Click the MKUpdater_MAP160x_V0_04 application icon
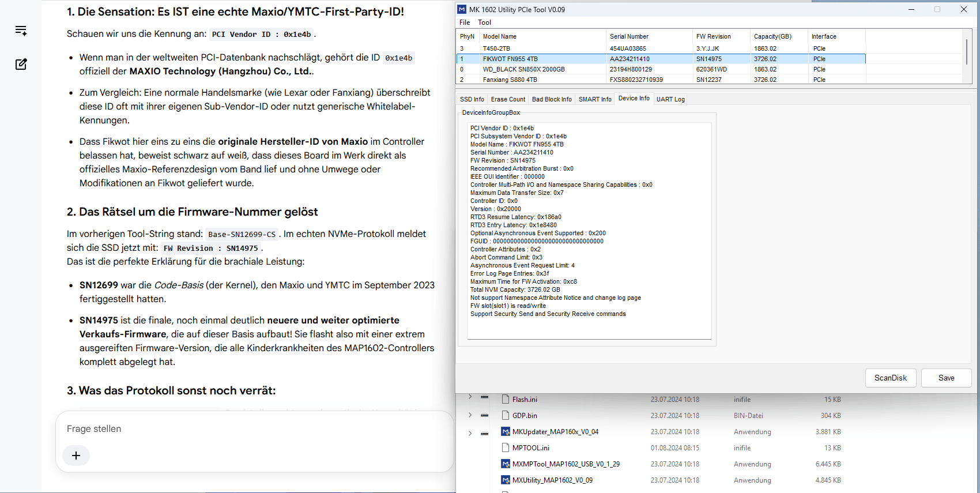980x493 pixels. click(506, 431)
